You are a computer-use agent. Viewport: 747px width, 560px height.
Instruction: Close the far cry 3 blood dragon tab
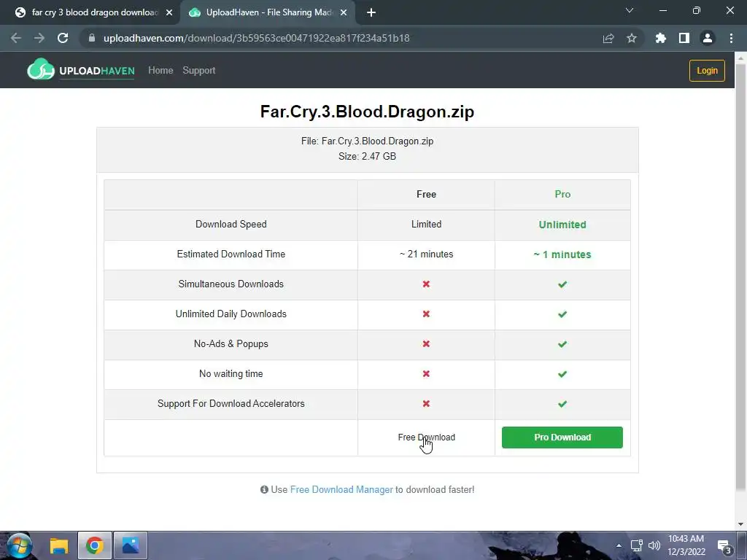(x=169, y=13)
